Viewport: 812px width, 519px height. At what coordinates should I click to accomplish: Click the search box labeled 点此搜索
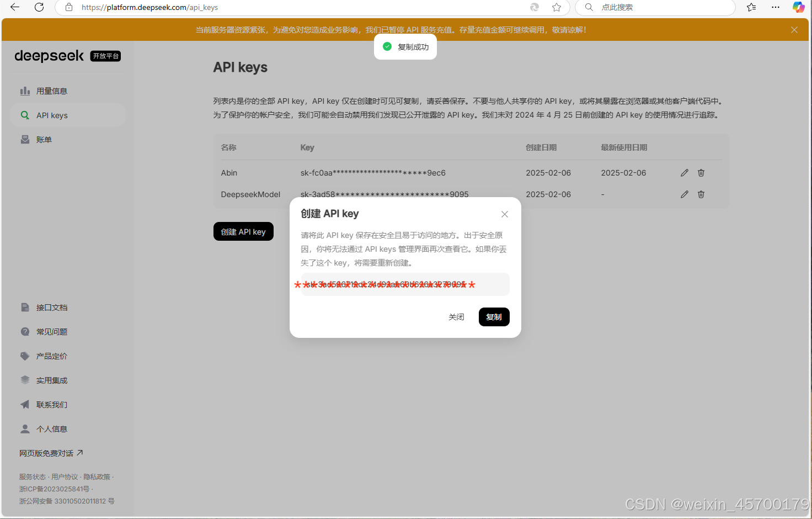[x=655, y=7]
